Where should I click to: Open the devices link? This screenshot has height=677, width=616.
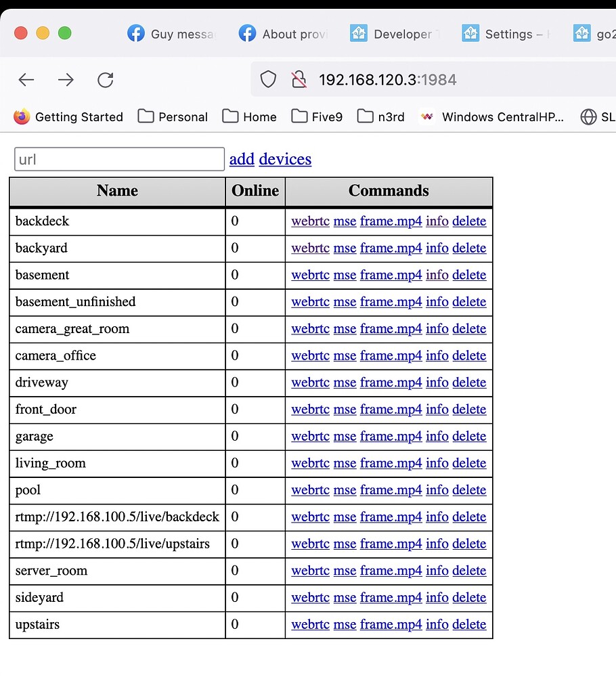pyautogui.click(x=285, y=158)
